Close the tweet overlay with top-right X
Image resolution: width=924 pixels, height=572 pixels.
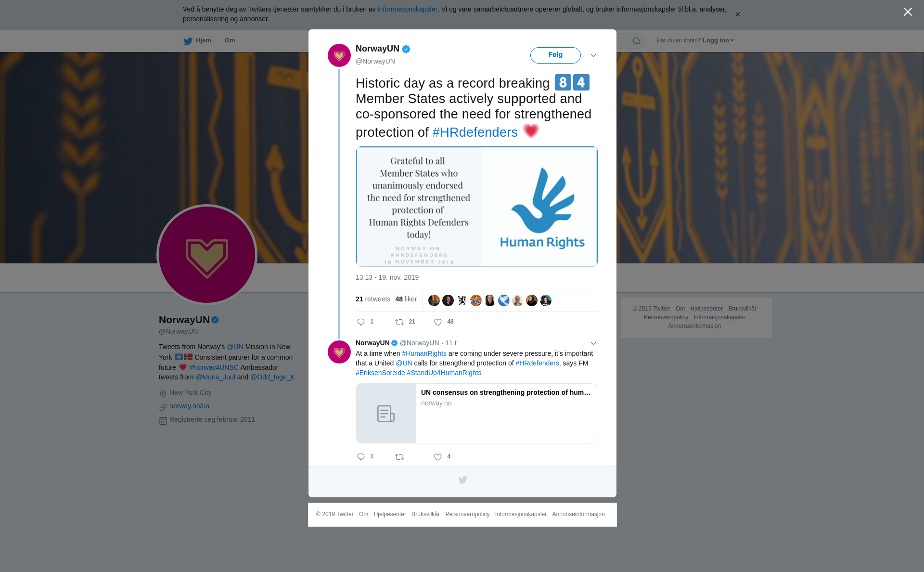click(x=908, y=12)
